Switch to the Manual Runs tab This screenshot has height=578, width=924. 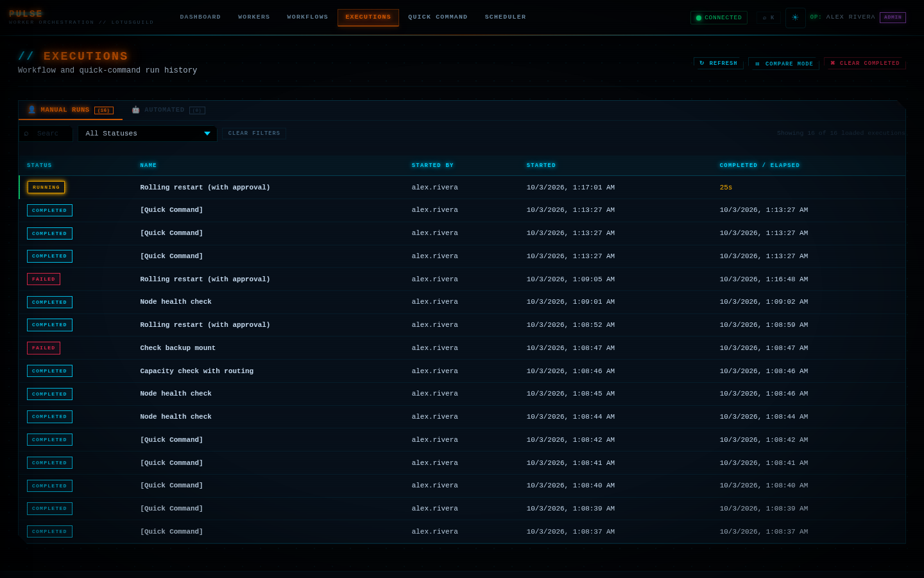click(x=71, y=110)
